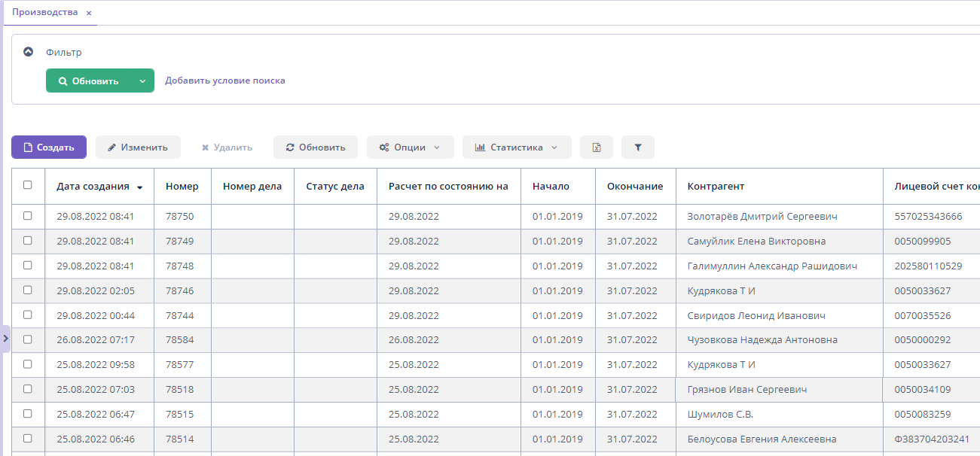Toggle the select-all checkbox in table header

(x=28, y=185)
